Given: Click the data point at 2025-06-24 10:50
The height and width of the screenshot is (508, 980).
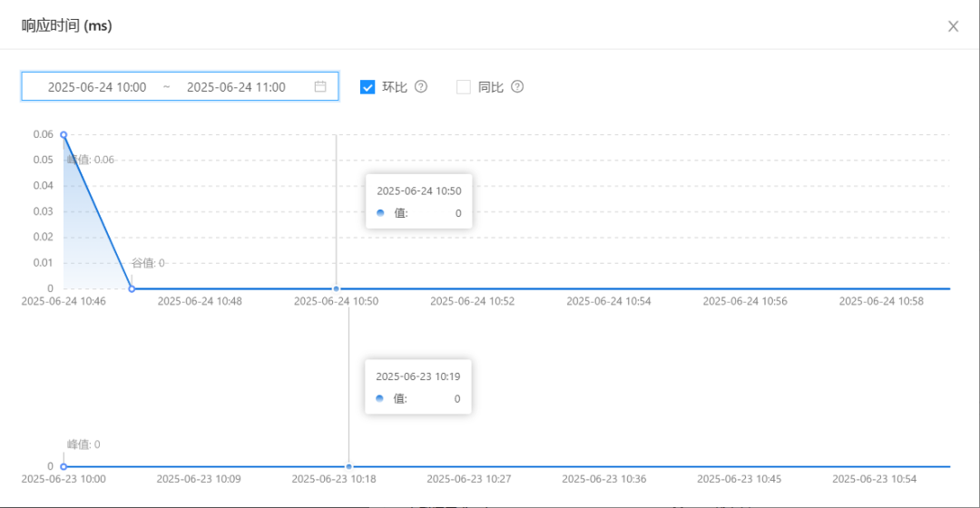Looking at the screenshot, I should [x=337, y=288].
